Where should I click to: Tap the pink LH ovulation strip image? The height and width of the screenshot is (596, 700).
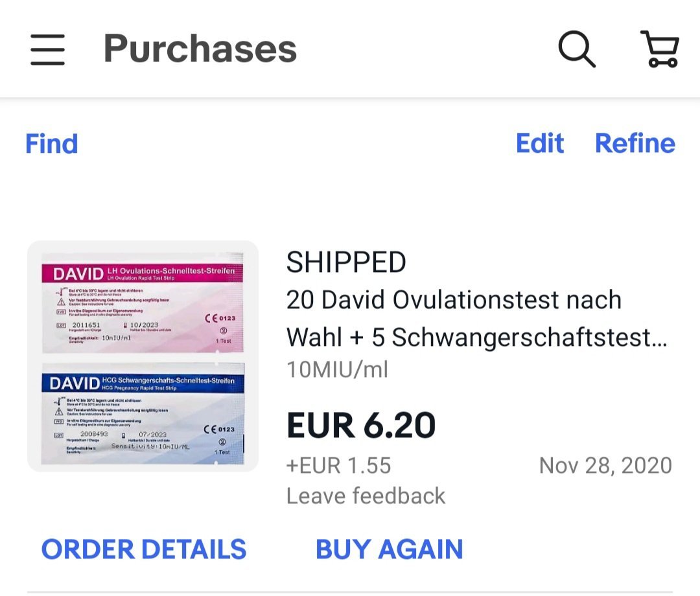click(x=143, y=303)
